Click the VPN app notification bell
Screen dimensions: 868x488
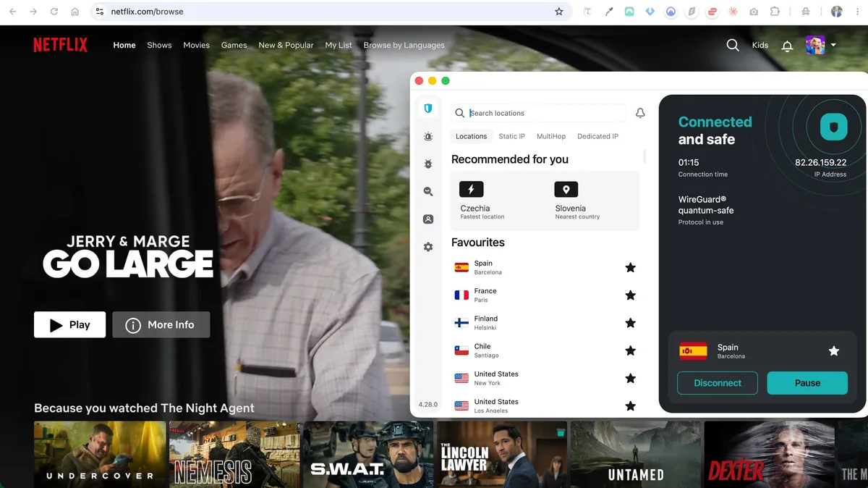click(640, 113)
